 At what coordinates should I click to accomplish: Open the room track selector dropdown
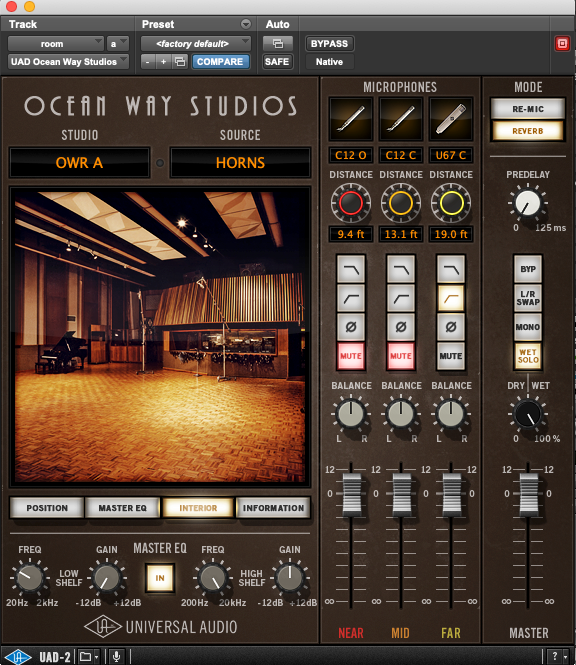point(56,44)
